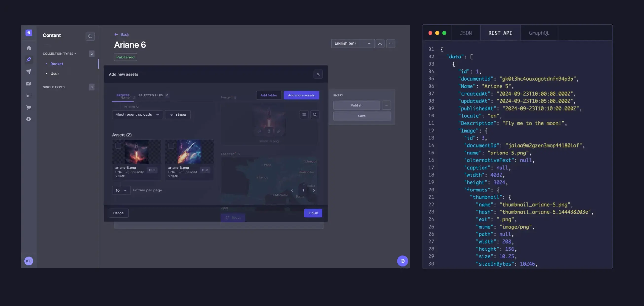
Task: Click the Add folder button
Action: coord(269,95)
